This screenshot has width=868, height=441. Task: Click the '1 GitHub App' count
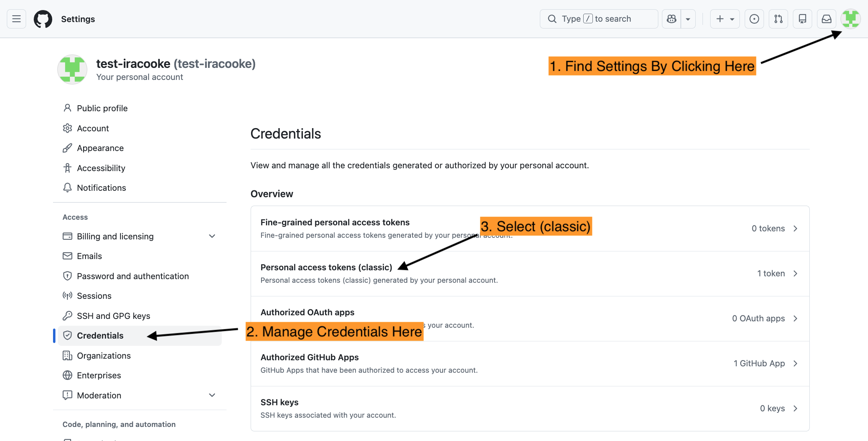[x=759, y=363]
